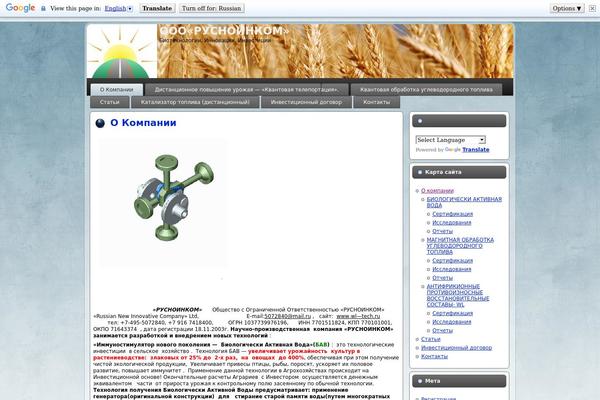
Task: Open 'О компании' sitemap link
Action: tap(437, 191)
